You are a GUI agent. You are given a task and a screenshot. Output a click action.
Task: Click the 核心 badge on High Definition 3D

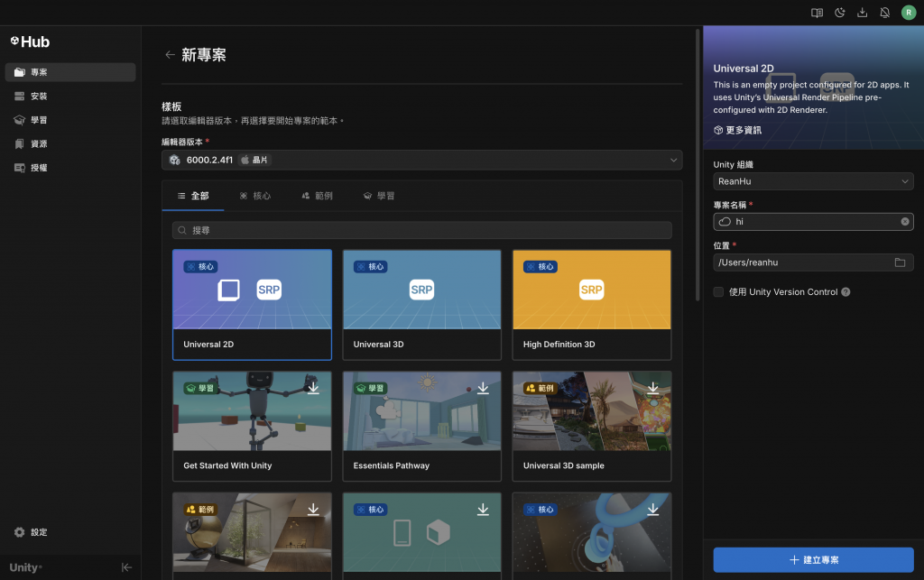click(541, 267)
